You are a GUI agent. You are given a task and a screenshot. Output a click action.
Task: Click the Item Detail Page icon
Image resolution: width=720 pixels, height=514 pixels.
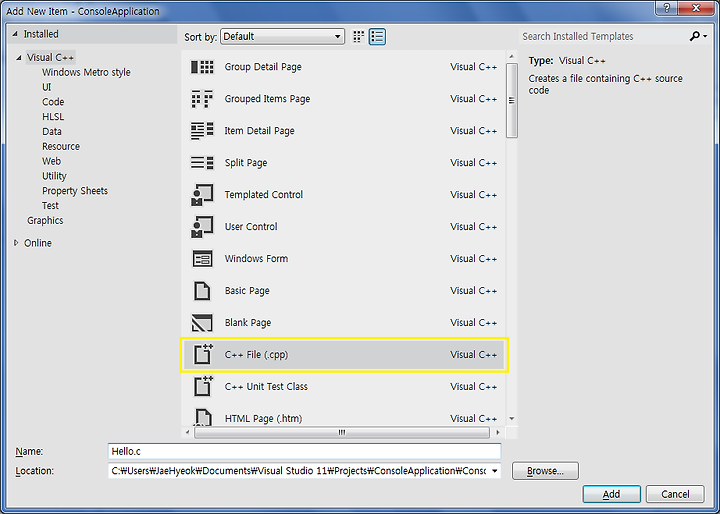(202, 131)
